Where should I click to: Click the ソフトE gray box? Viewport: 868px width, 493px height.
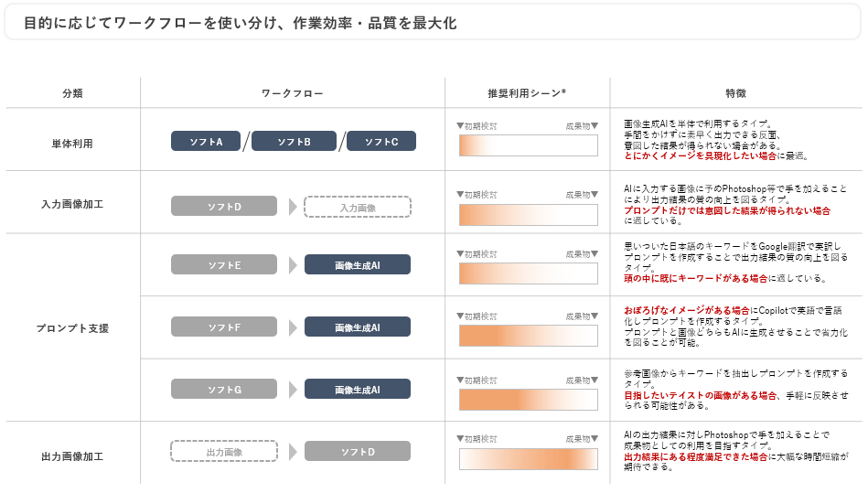pyautogui.click(x=224, y=264)
